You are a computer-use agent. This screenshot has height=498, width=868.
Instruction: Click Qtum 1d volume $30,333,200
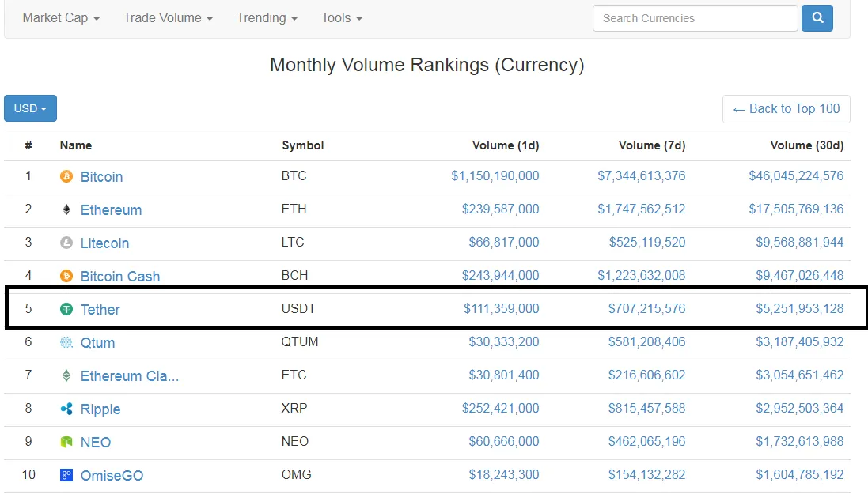coord(504,342)
